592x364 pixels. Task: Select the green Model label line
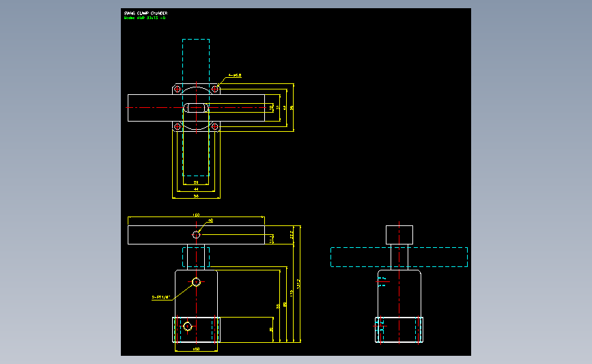tap(145, 18)
